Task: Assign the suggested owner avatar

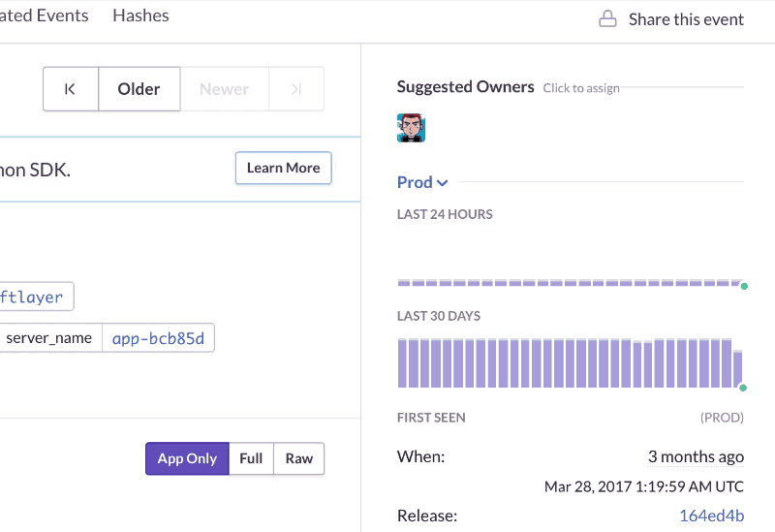Action: [x=412, y=128]
